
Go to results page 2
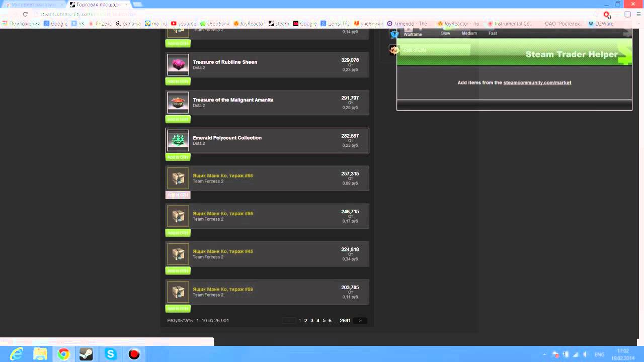[305, 320]
